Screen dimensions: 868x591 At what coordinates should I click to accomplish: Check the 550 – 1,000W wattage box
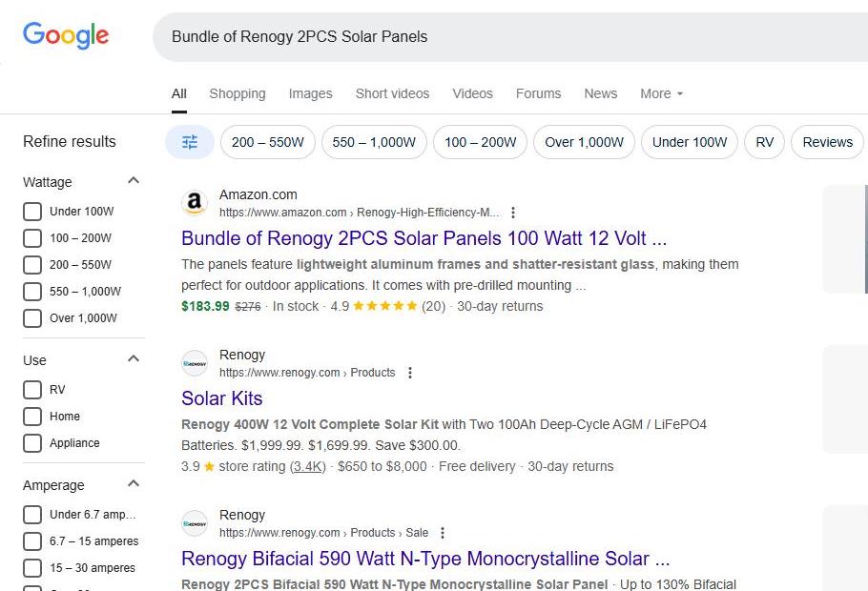point(32,291)
